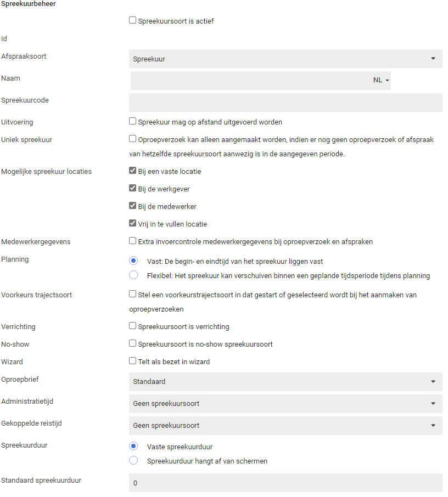
Task: Uncheck 'Bij de werkgever' location
Action: point(132,188)
